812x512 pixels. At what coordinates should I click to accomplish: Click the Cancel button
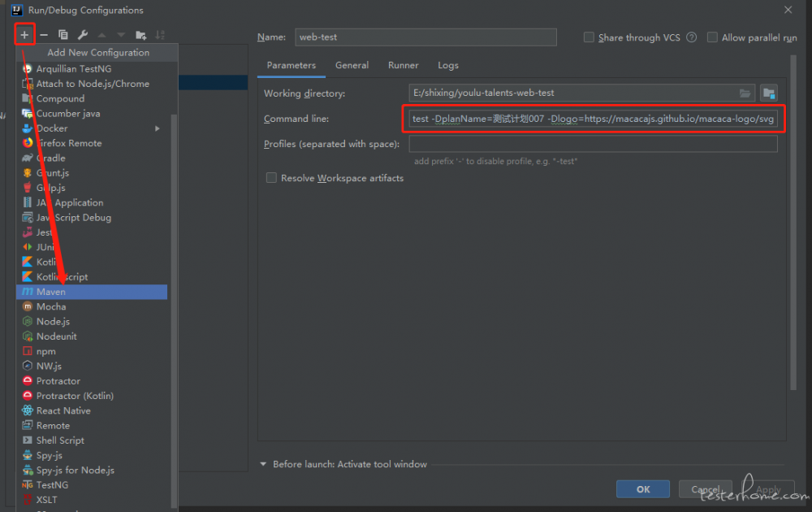[706, 489]
